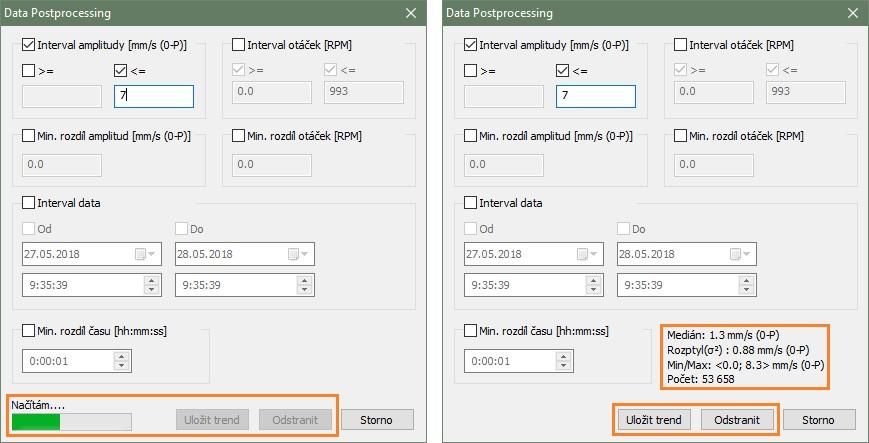Open 27.05.2018 date dropdown in right dialog
869x443 pixels.
(589, 254)
